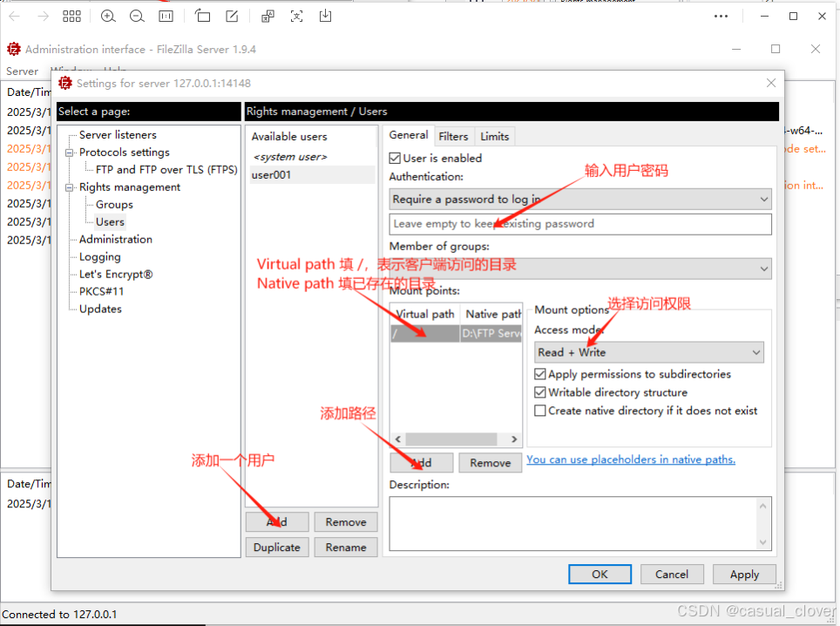Click the password input field
840x626 pixels.
point(579,224)
